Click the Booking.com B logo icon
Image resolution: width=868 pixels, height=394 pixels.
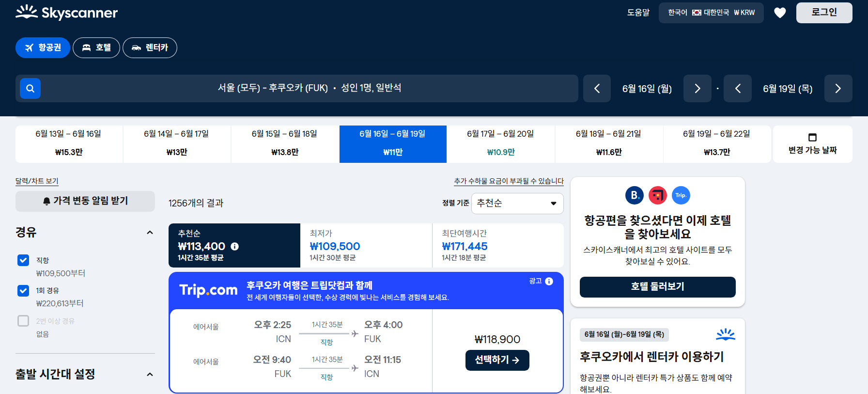pyautogui.click(x=635, y=195)
